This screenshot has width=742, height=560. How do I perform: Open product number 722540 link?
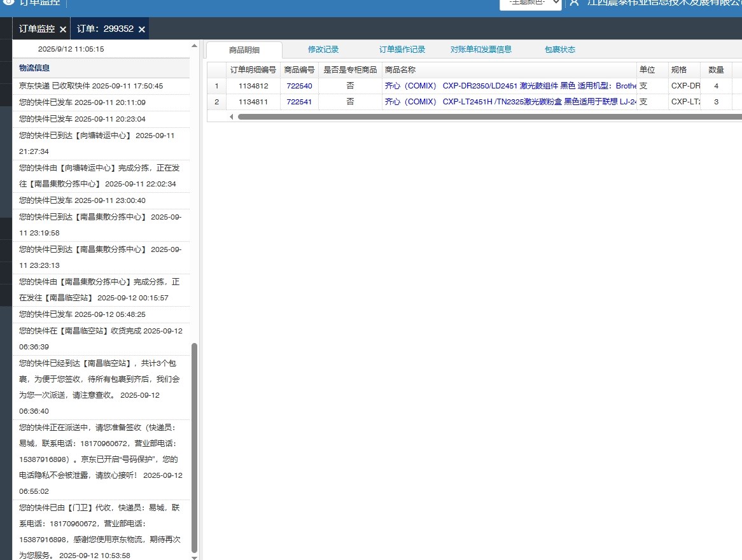(x=299, y=86)
